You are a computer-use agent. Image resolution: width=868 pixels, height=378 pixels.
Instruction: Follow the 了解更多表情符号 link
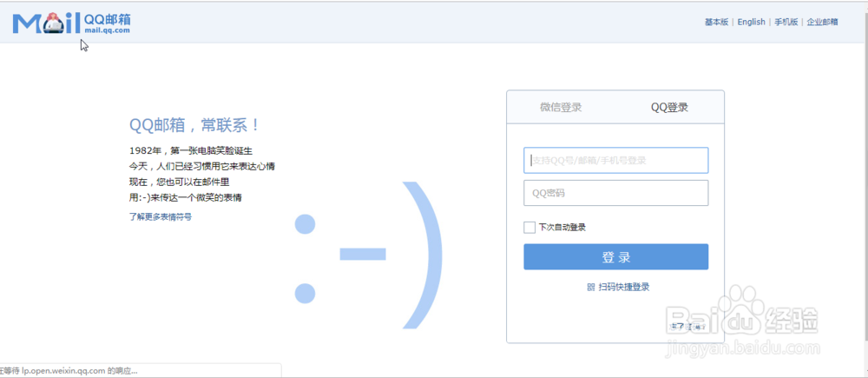(161, 217)
